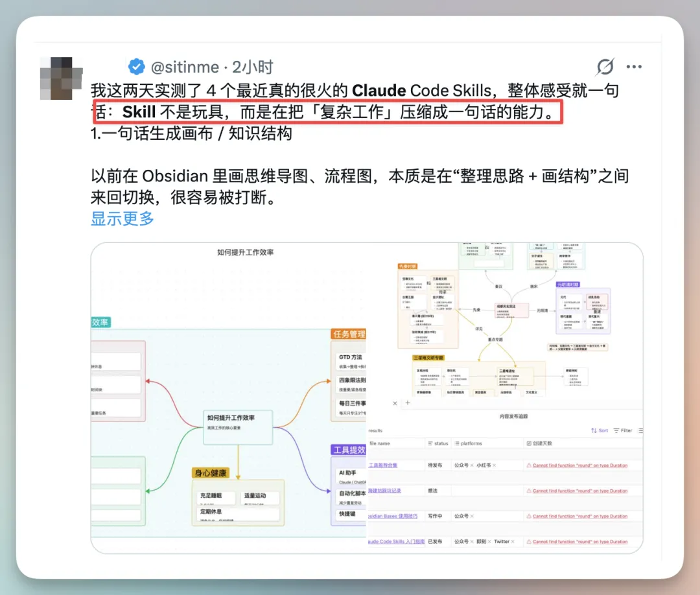The width and height of the screenshot is (700, 595).
Task: Open the Sort options
Action: pos(599,430)
